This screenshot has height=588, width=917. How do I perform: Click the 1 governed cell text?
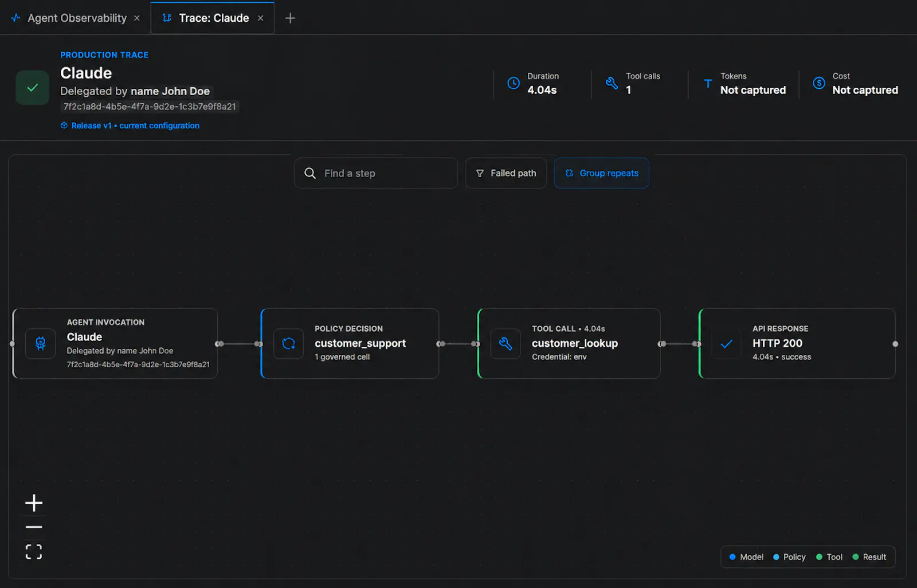point(342,357)
